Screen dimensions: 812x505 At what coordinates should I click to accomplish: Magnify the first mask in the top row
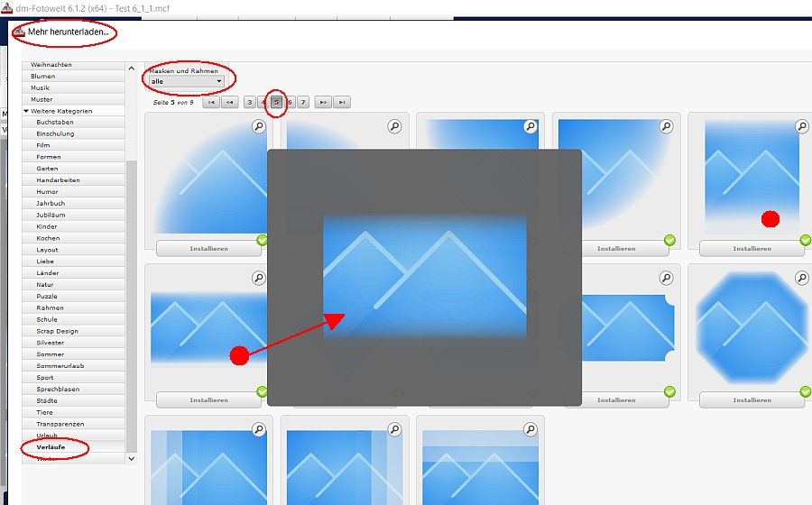click(258, 126)
